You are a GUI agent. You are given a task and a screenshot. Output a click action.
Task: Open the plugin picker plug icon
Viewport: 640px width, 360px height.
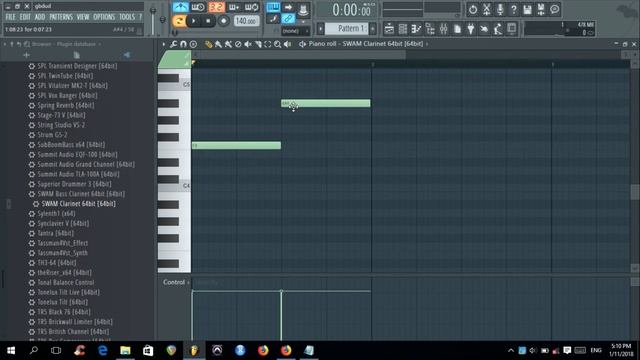pyautogui.click(x=471, y=29)
